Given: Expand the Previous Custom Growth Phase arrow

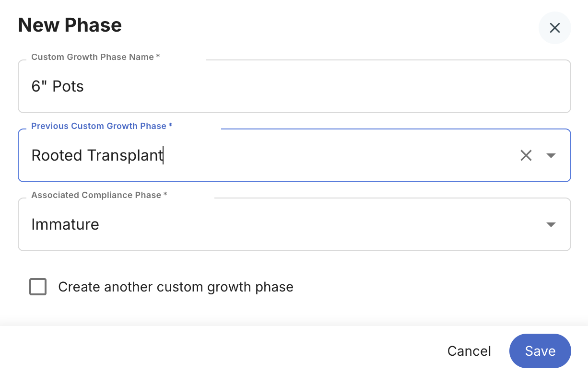Looking at the screenshot, I should point(551,155).
